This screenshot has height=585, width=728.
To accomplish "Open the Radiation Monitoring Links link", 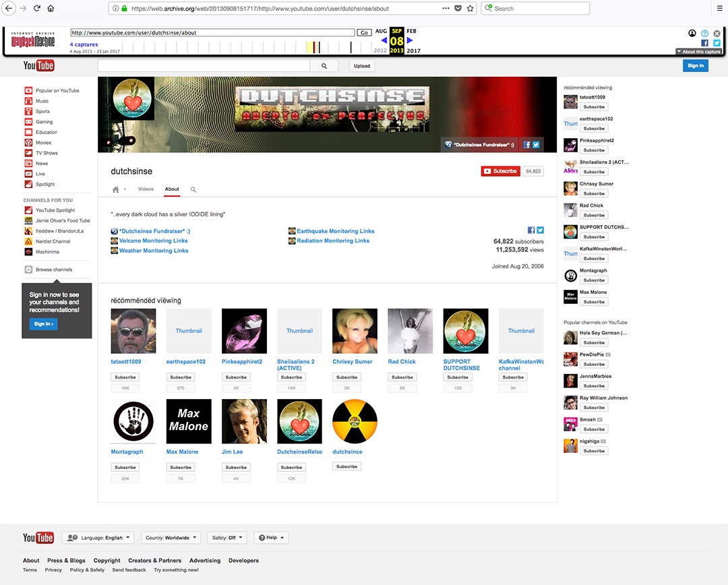I will [x=334, y=241].
